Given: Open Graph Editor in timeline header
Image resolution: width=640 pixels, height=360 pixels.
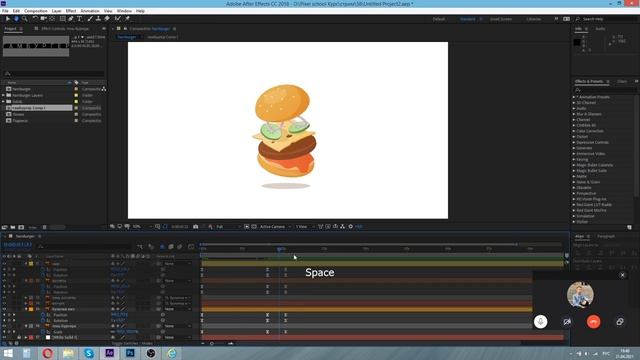Looking at the screenshot, I should pyautogui.click(x=191, y=247).
